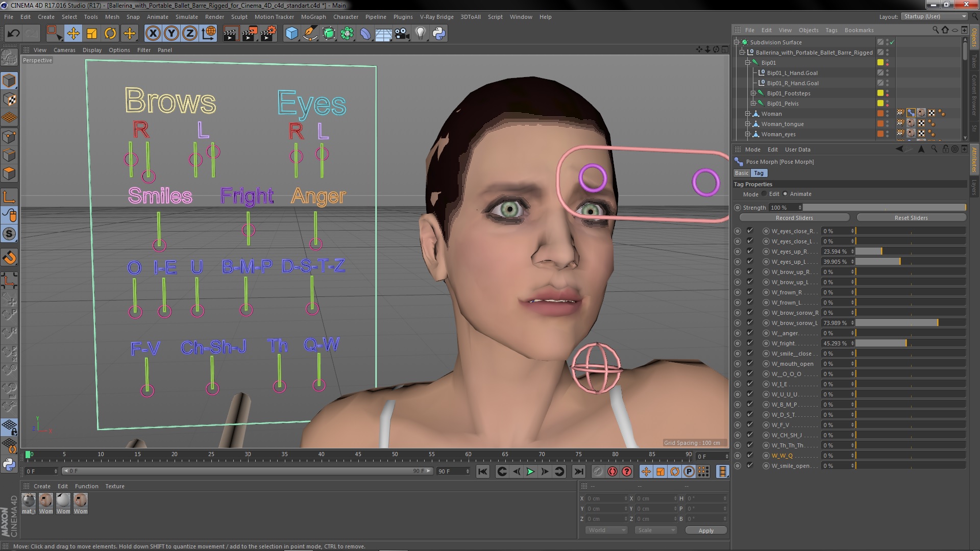Image resolution: width=980 pixels, height=551 pixels.
Task: Open the Layout dropdown Startup (User)
Action: click(934, 16)
